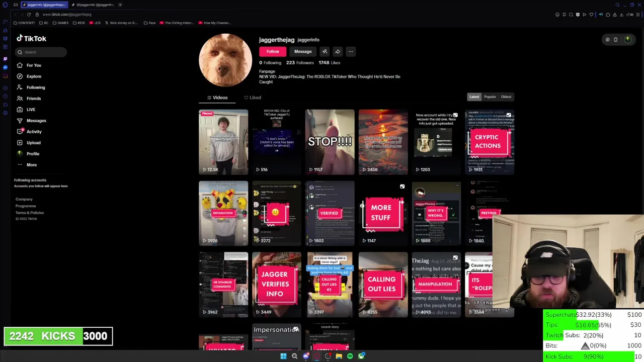This screenshot has width=644, height=362.
Task: Click the add-friend icon beside Message
Action: (325, 51)
